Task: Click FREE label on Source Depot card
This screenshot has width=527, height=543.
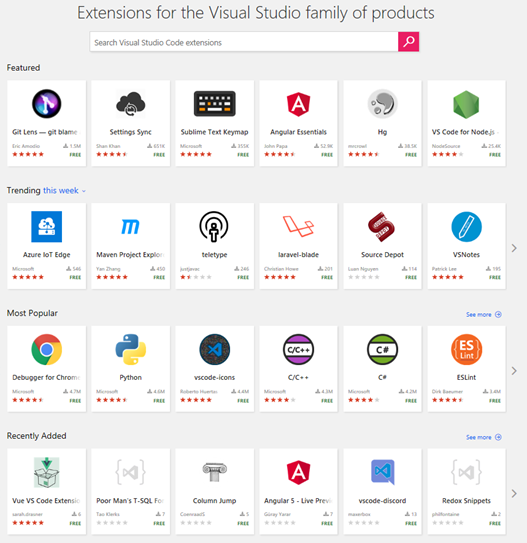Action: click(x=411, y=277)
